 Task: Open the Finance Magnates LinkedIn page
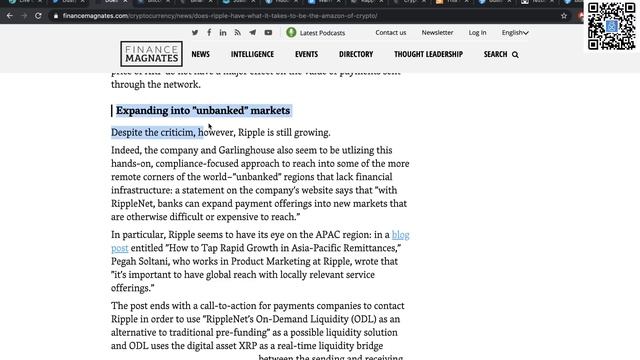(x=223, y=33)
